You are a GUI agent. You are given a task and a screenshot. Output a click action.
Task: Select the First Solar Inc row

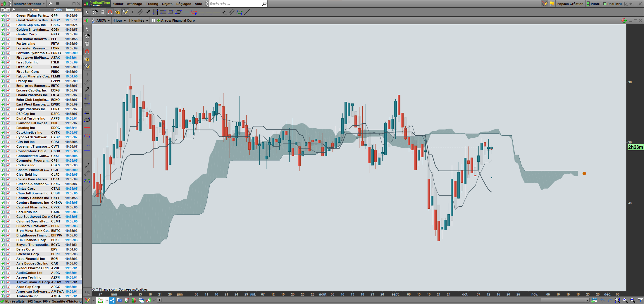click(41, 62)
